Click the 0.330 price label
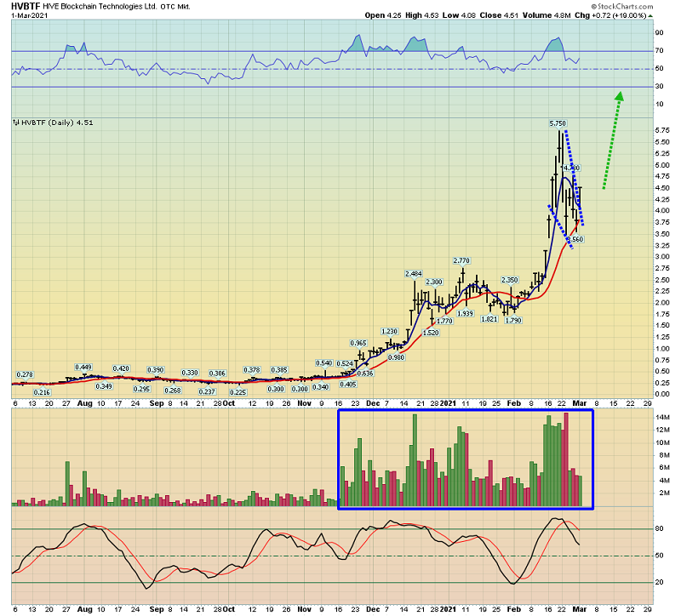The image size is (681, 616). [x=190, y=373]
